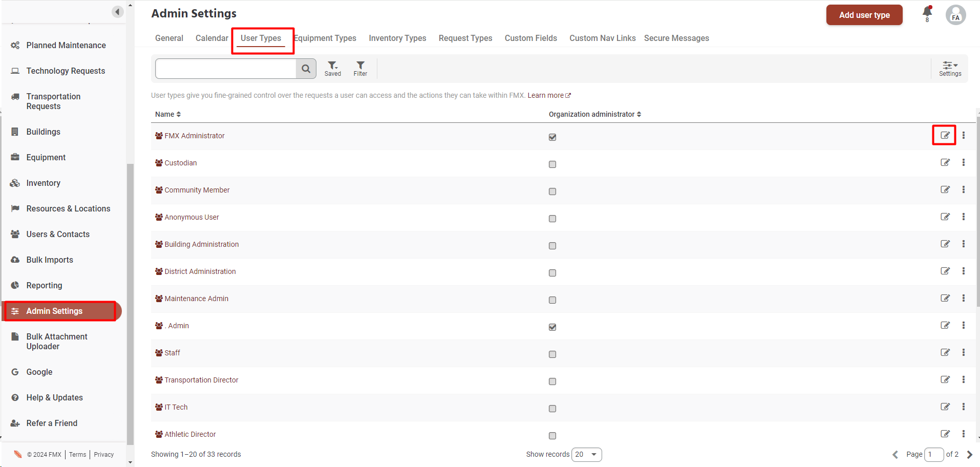Screen dimensions: 980x467
Task: Expand the Settings dropdown in the toolbar
Action: (950, 69)
